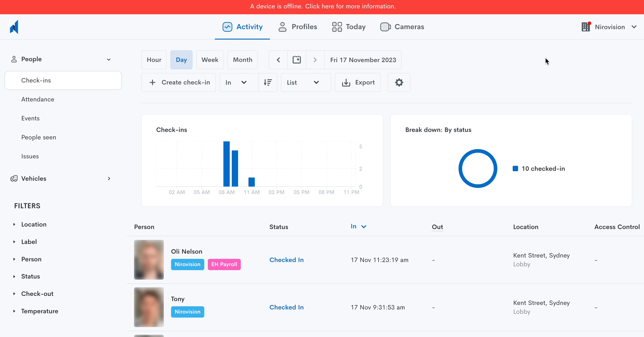Expand the Vehicles section chevron
This screenshot has width=644, height=337.
[x=109, y=178]
